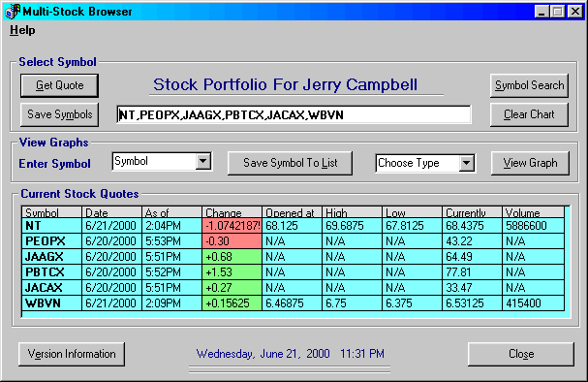588x382 pixels.
Task: Click the Close button at bottom
Action: click(521, 354)
